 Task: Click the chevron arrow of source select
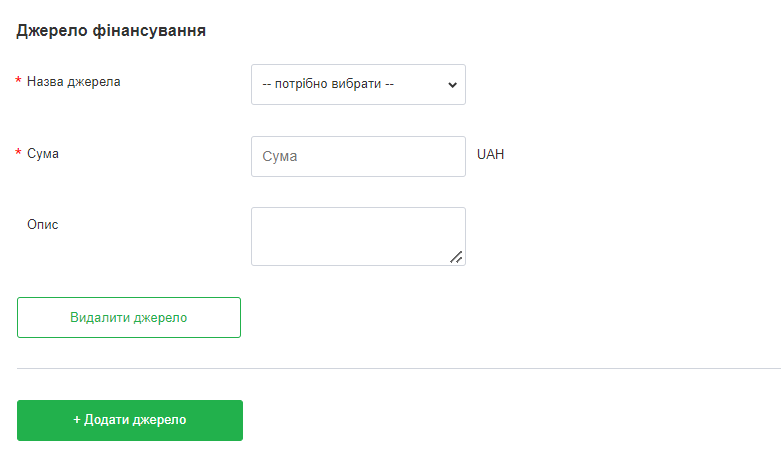coord(452,85)
